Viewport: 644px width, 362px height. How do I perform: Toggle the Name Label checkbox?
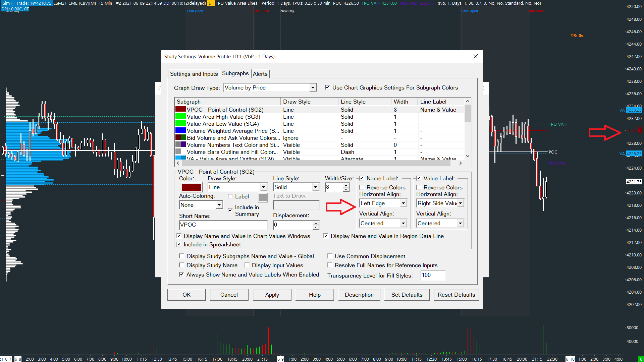click(362, 178)
